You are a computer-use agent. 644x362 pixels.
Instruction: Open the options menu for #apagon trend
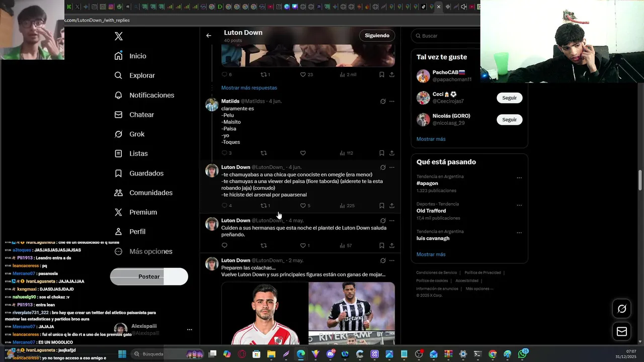point(519,177)
